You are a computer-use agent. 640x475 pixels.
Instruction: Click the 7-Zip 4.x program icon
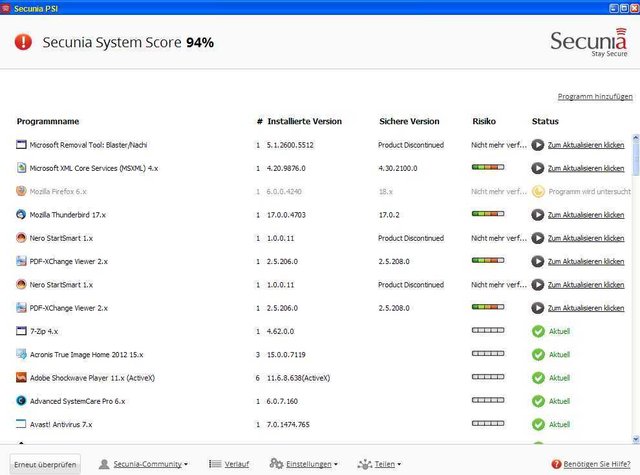click(x=21, y=331)
